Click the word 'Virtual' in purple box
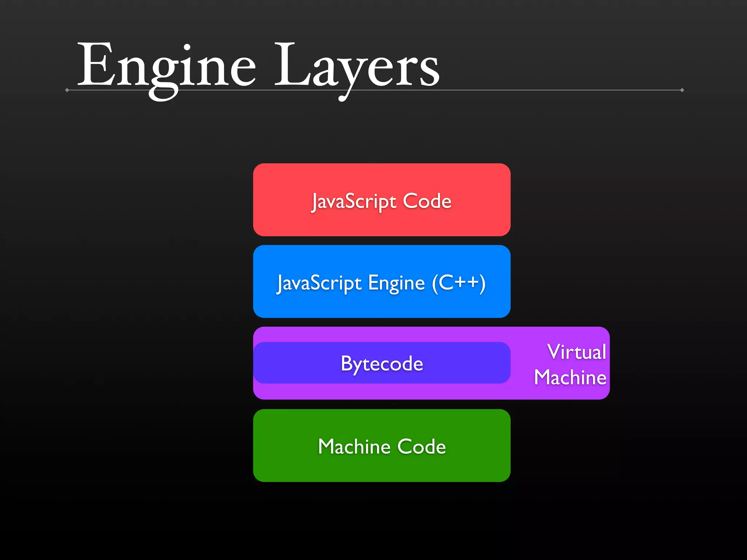 577,352
